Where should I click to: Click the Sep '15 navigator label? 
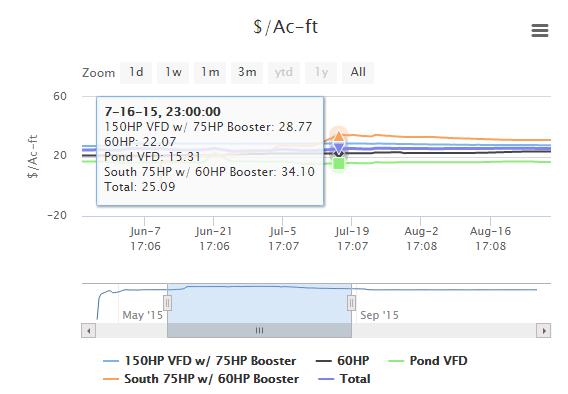(379, 315)
